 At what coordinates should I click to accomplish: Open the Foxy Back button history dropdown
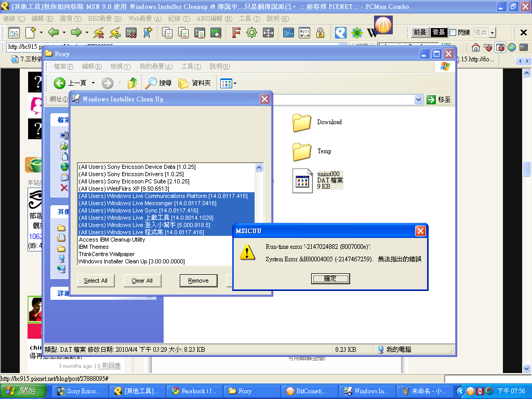click(93, 83)
